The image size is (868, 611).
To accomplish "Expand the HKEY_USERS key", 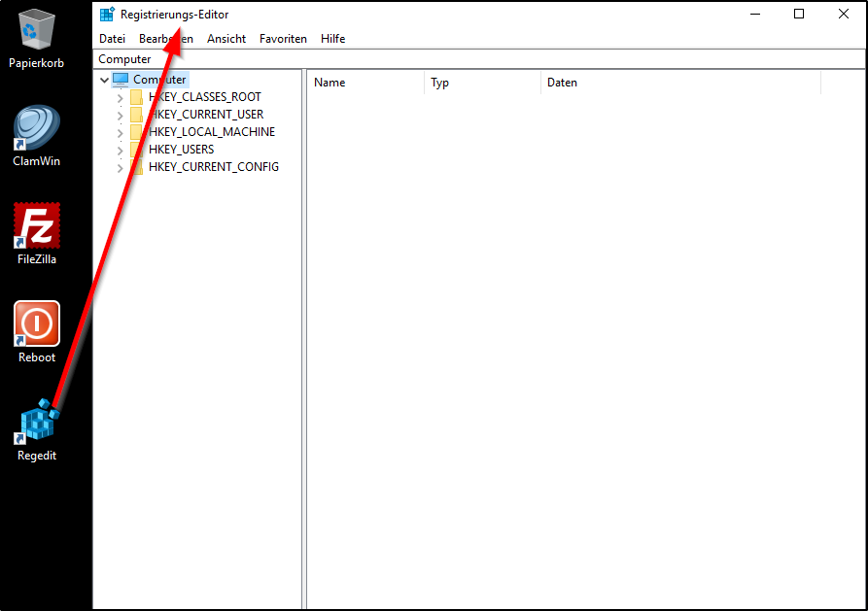I will point(121,151).
